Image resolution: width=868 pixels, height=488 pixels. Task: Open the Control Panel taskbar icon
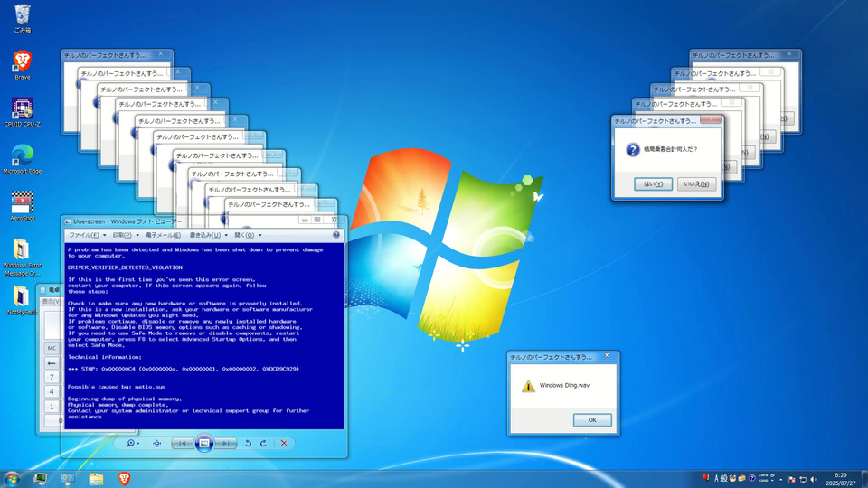click(x=68, y=479)
